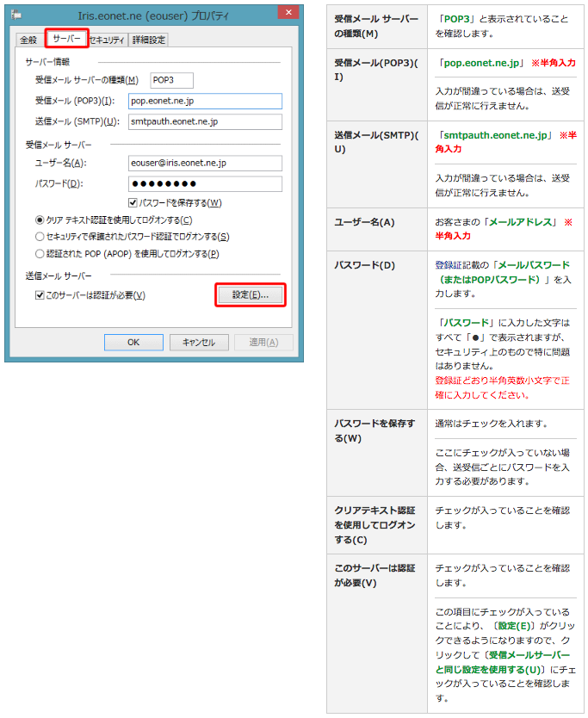
Task: Click the POP3 server type field
Action: pyautogui.click(x=171, y=80)
